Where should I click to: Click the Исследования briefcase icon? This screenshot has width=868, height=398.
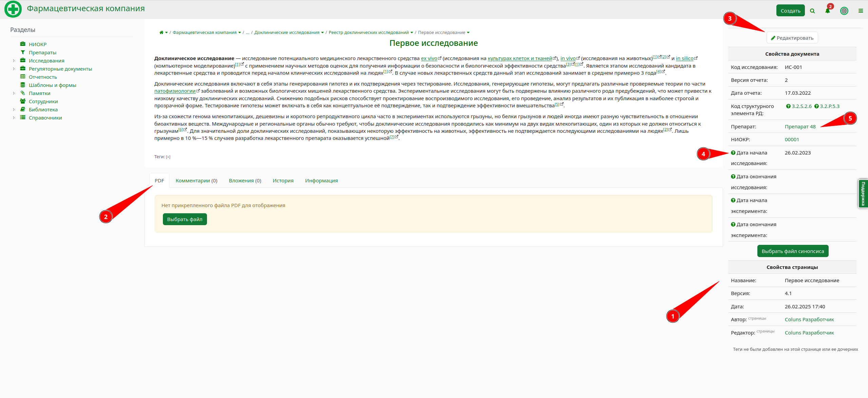tap(23, 60)
